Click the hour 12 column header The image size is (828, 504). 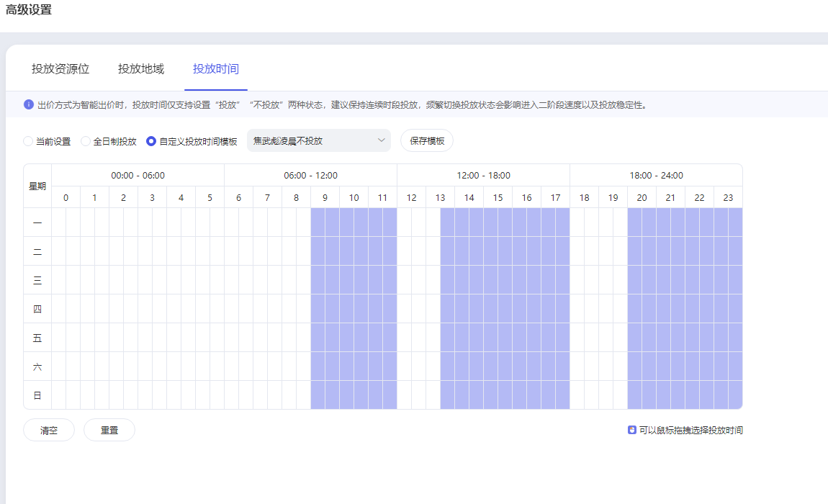click(x=411, y=197)
